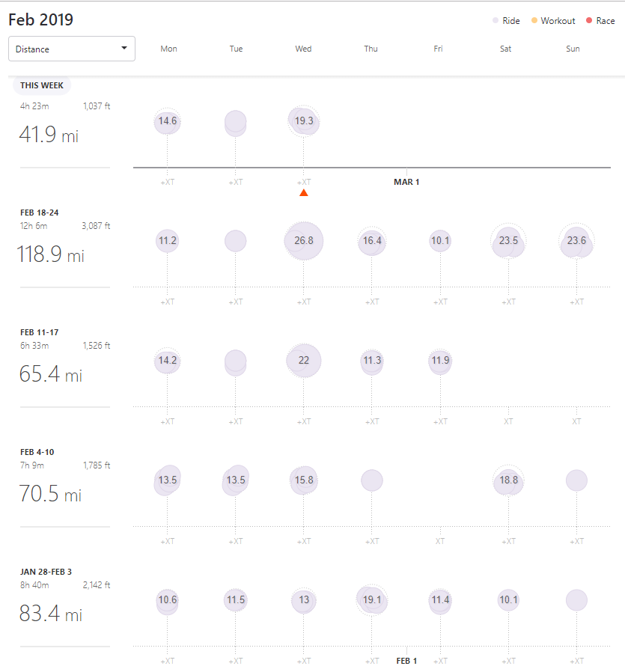Select the 23.6 mile Sunday ride bubble
This screenshot has width=625, height=672.
click(576, 241)
